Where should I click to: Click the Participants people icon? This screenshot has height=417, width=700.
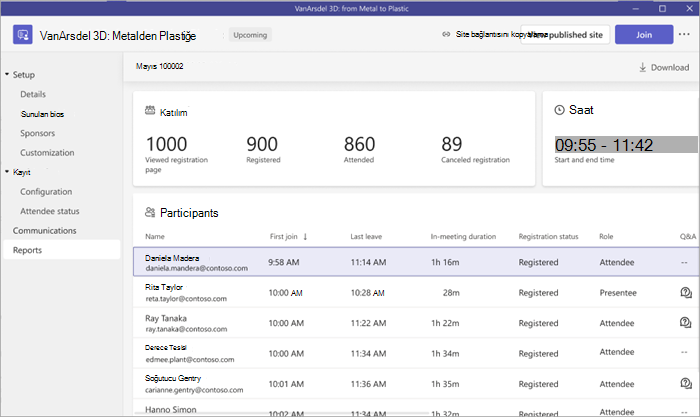point(150,213)
